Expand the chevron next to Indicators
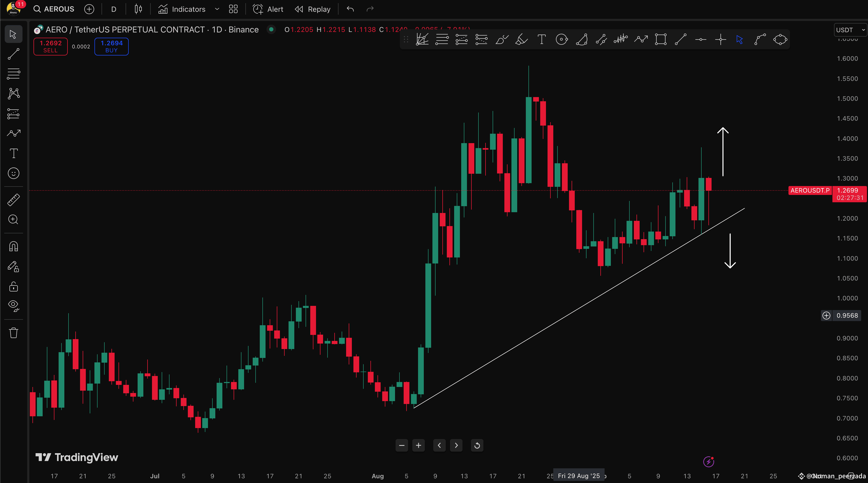This screenshot has width=868, height=483. [x=217, y=9]
